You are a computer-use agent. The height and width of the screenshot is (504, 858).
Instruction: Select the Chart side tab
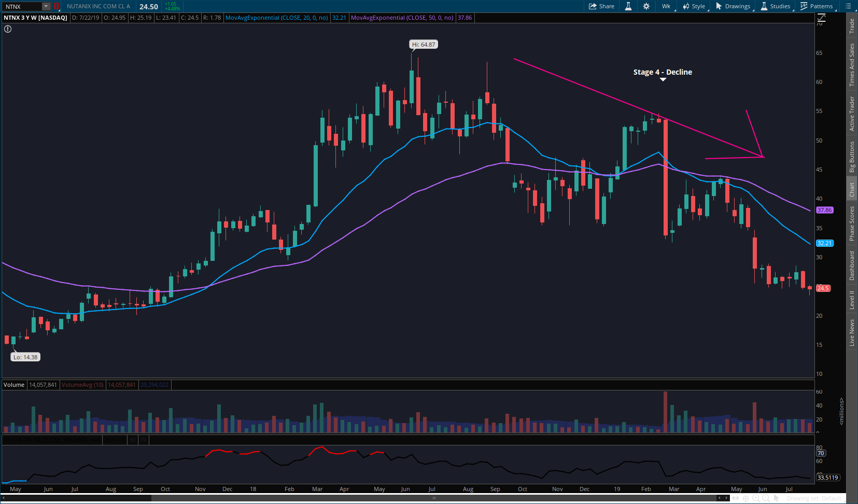(x=852, y=190)
